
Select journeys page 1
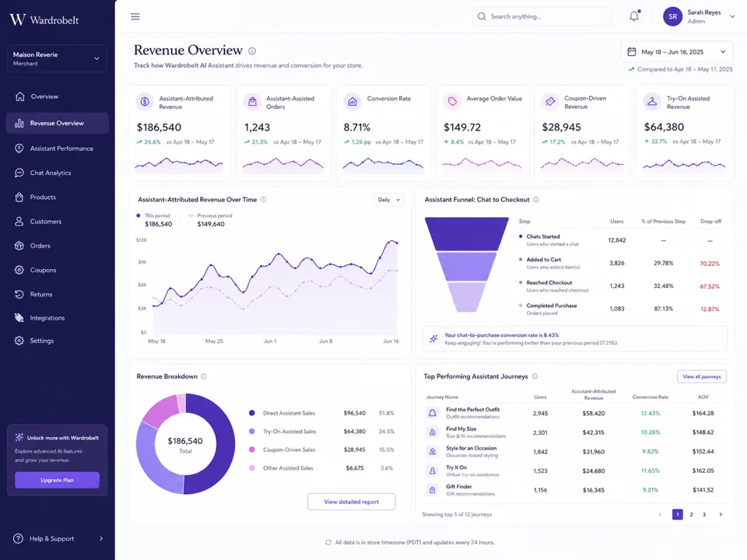(678, 514)
